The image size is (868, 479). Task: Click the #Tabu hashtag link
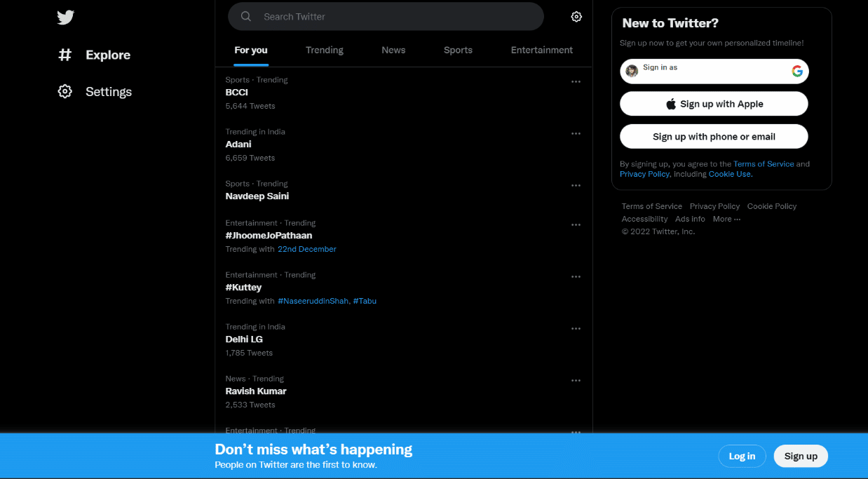365,301
